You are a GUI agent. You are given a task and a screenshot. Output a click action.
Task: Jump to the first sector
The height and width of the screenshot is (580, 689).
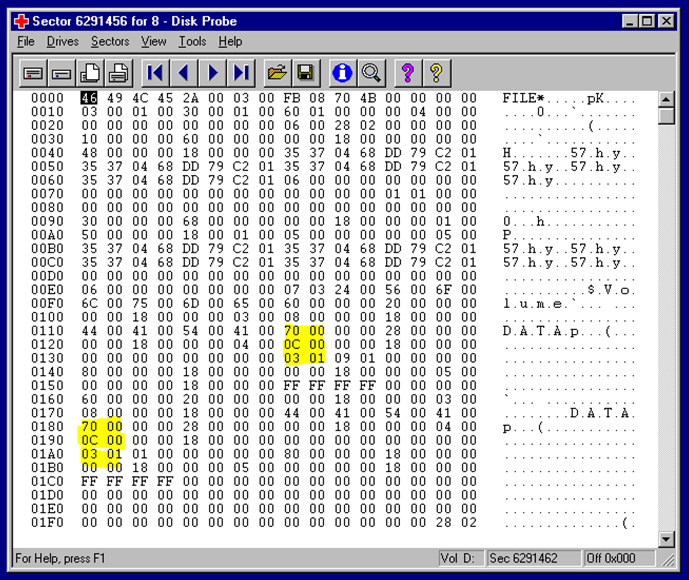155,73
